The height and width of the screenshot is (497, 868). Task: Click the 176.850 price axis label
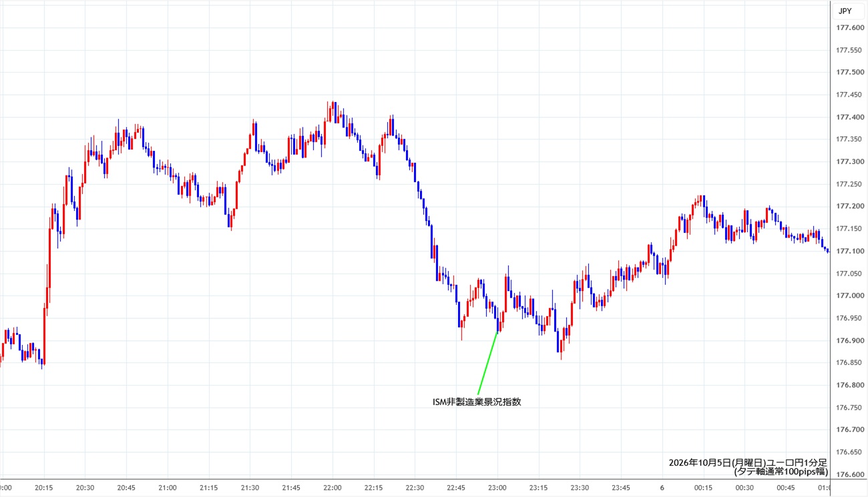coord(851,363)
